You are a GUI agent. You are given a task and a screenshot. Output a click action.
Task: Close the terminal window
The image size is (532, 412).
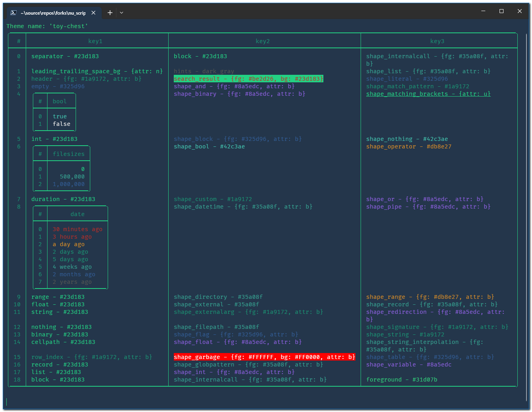click(520, 11)
